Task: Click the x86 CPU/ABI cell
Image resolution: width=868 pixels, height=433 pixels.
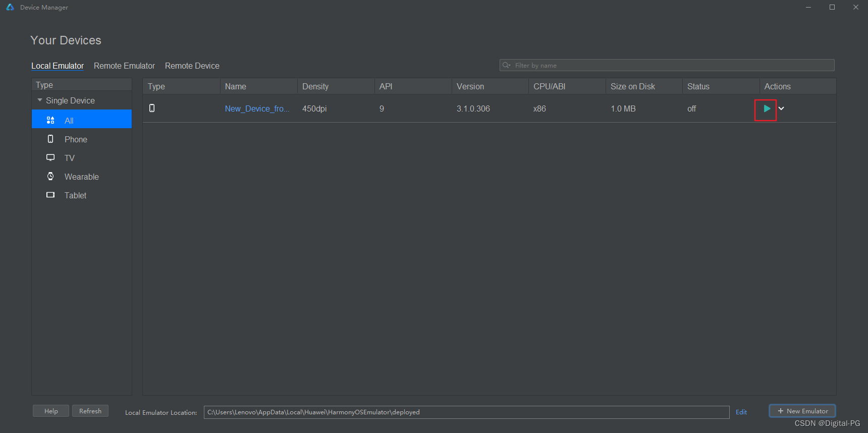Action: (x=539, y=109)
